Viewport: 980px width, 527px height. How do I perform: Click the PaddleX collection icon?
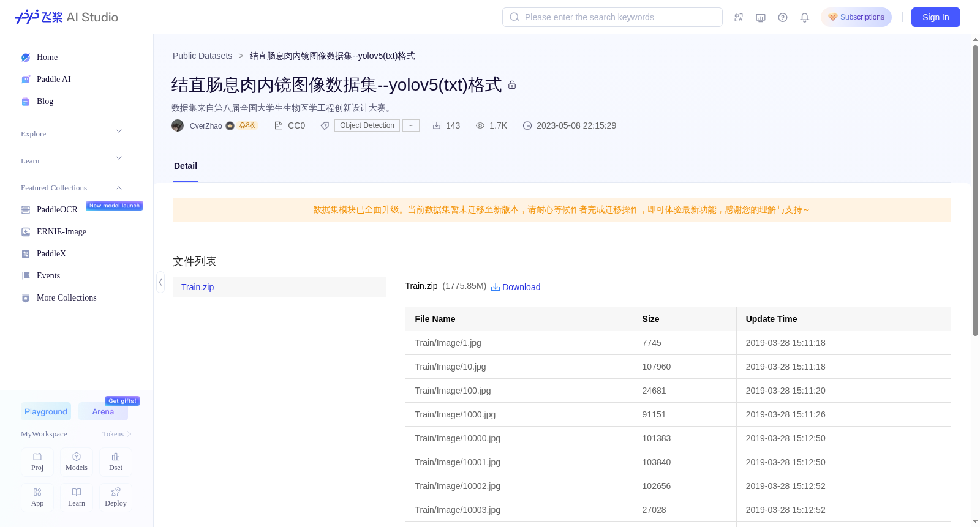coord(26,254)
